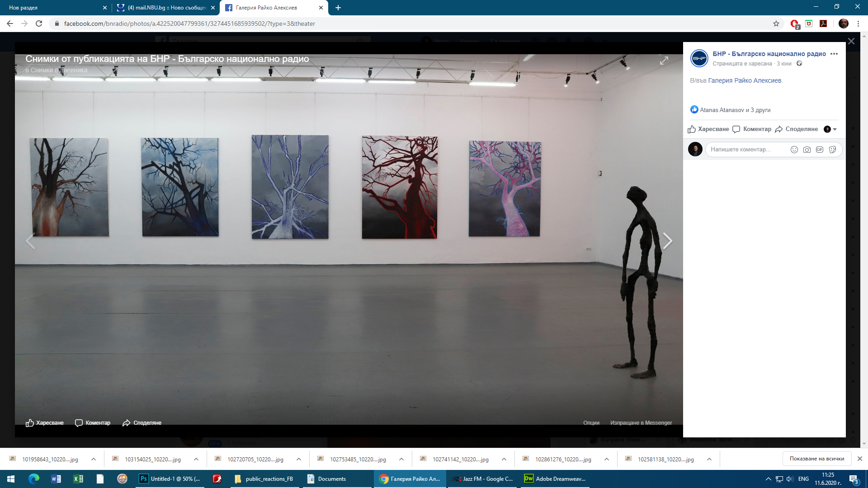
Task: Expand options for 102741142 download
Action: pos(504,459)
